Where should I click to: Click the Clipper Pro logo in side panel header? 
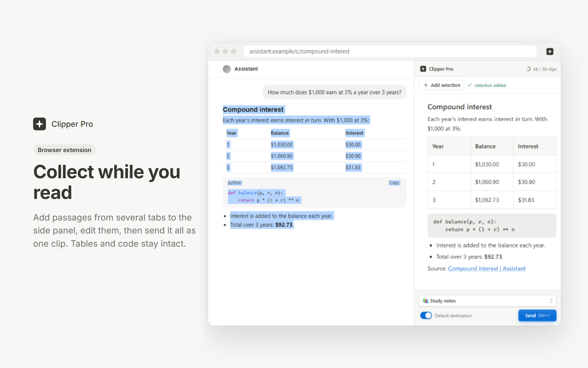point(423,69)
